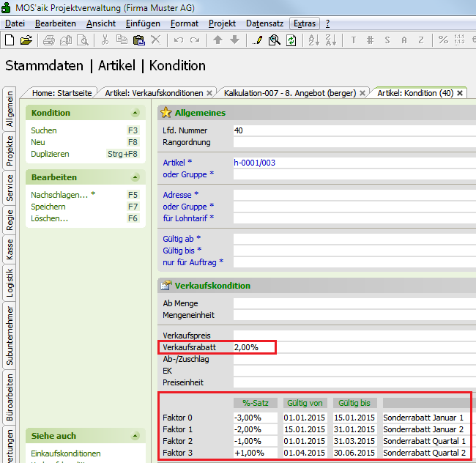Switch to Kalkulation-007 Angebot tab
This screenshot has height=463, width=476.
pyautogui.click(x=290, y=93)
